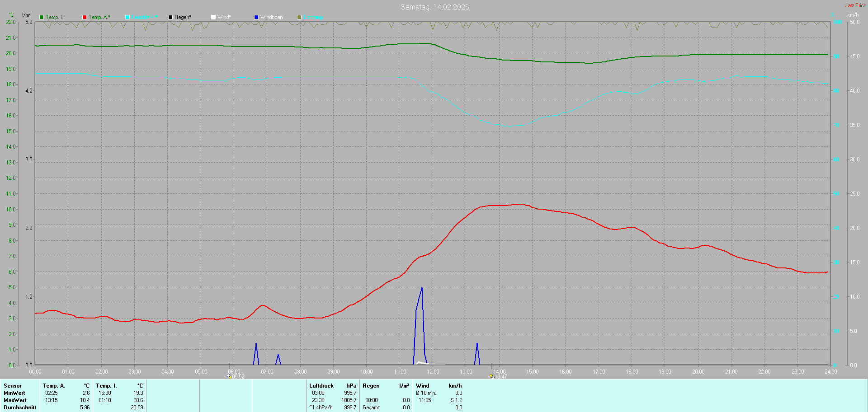
Task: Click the Temp. A. maximum value '10.4'
Action: click(x=85, y=400)
